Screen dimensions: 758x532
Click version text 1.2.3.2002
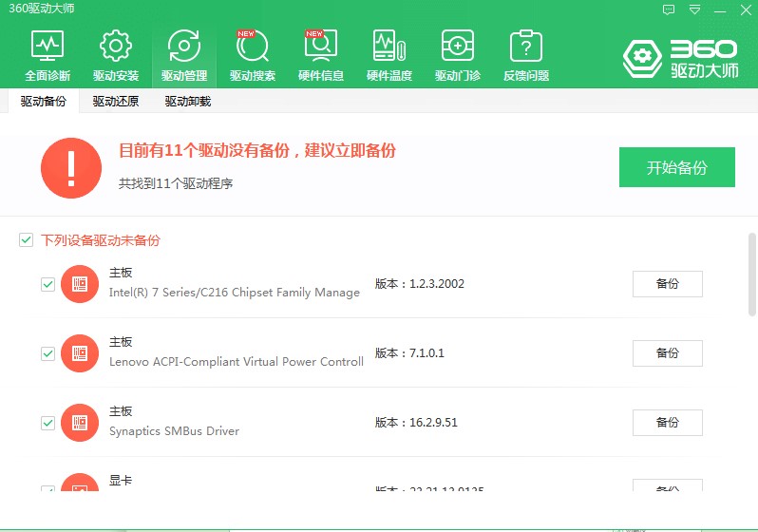coord(437,284)
